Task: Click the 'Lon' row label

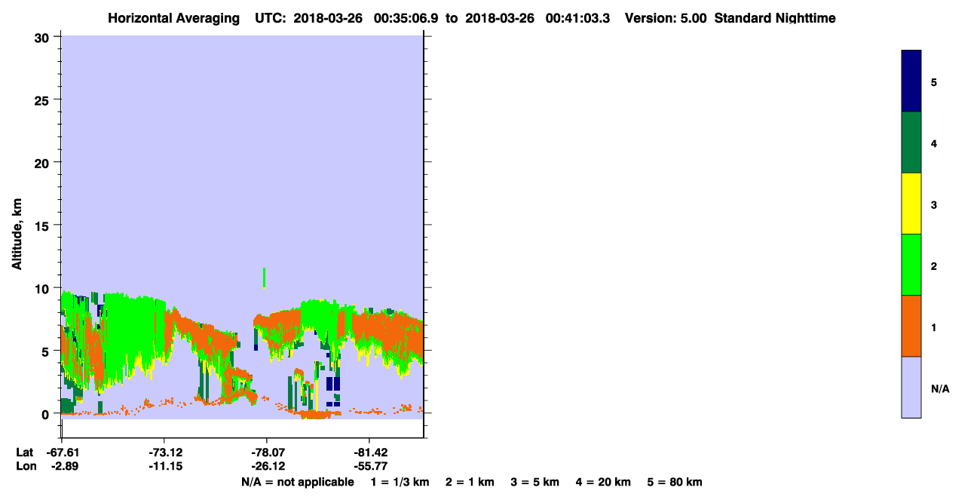Action: (x=25, y=466)
